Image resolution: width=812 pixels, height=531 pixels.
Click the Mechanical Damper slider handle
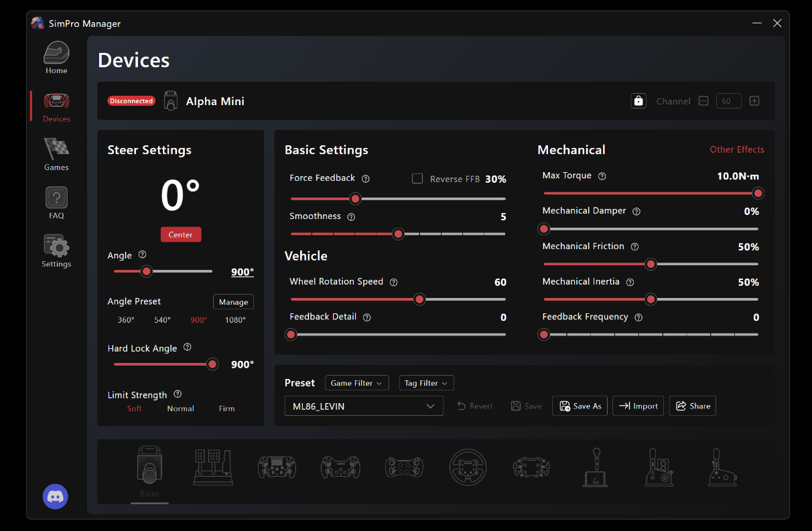544,229
